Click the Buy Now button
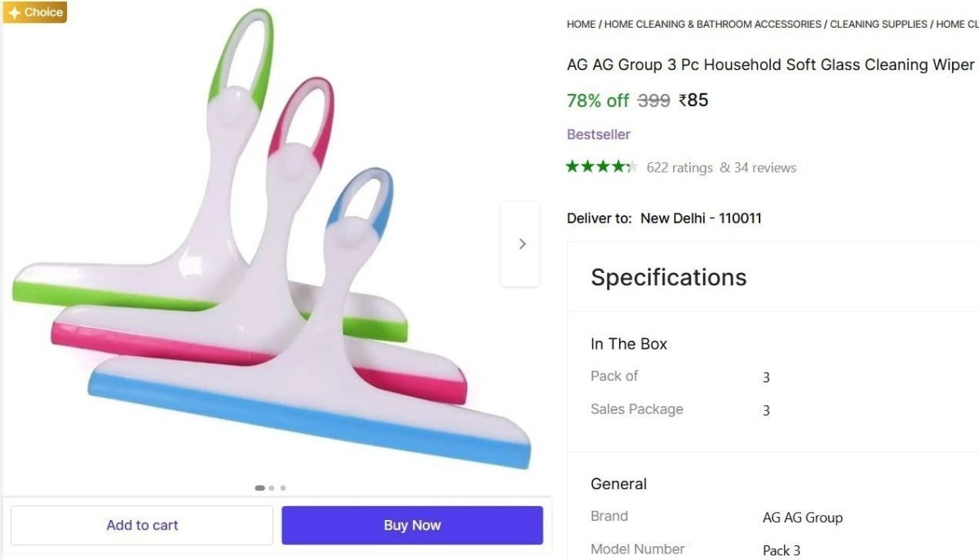 412,525
